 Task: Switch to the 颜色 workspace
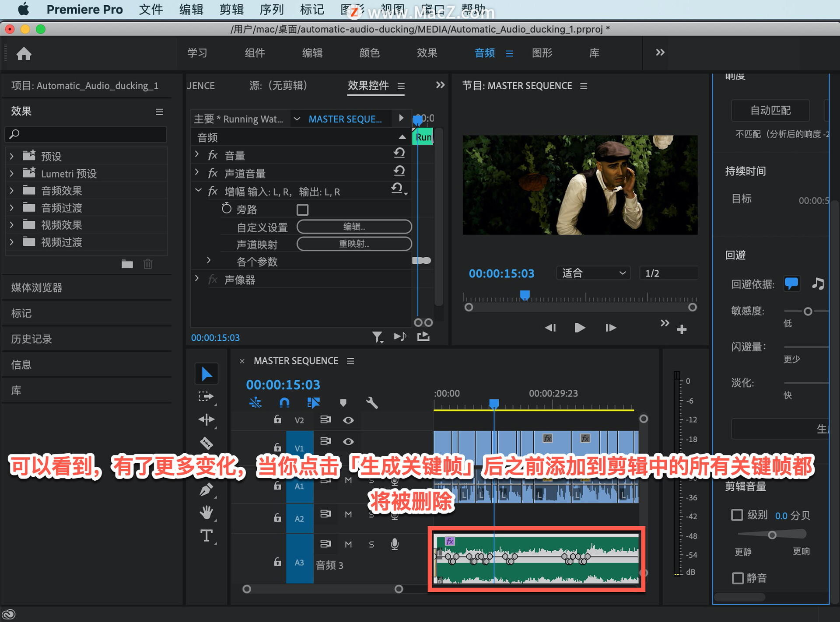(369, 53)
